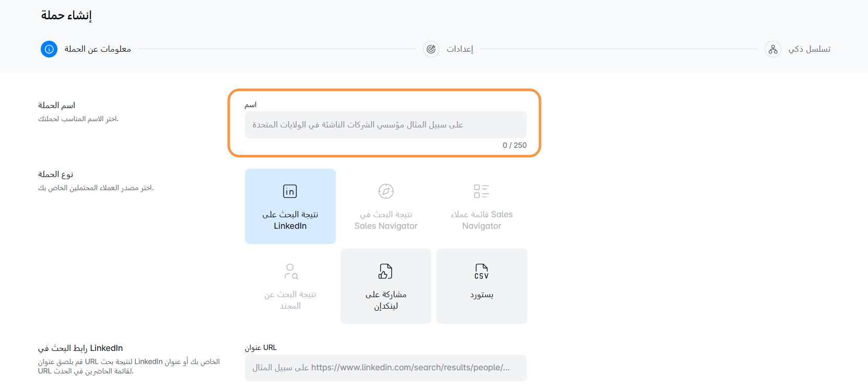868x387 pixels.
Task: Click the CSV file icon
Action: (482, 272)
